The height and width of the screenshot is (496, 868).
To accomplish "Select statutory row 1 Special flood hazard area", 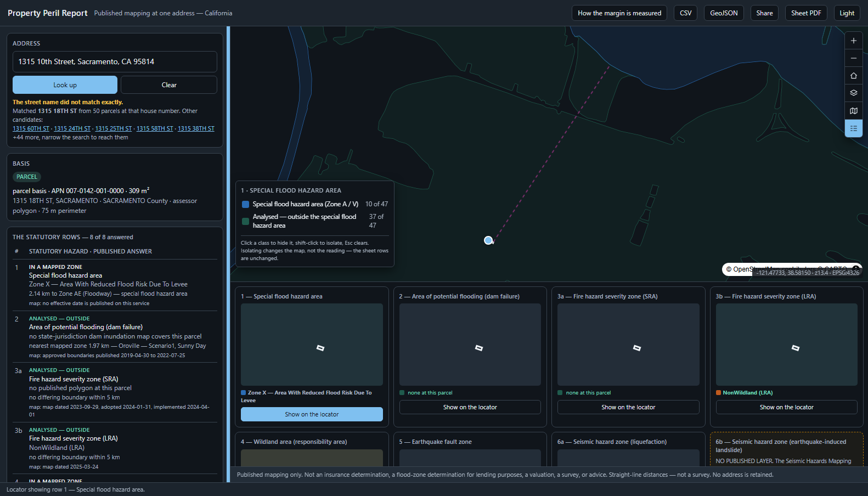I will pyautogui.click(x=115, y=285).
